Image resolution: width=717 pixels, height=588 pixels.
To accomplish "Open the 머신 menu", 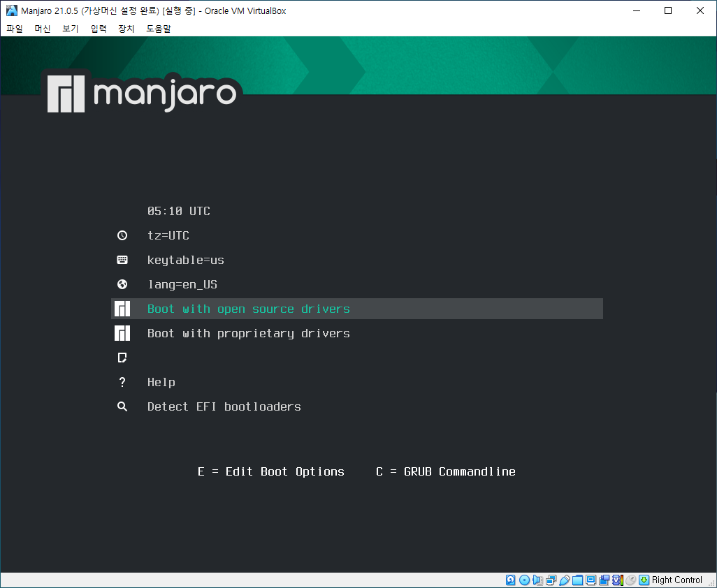I will 43,29.
